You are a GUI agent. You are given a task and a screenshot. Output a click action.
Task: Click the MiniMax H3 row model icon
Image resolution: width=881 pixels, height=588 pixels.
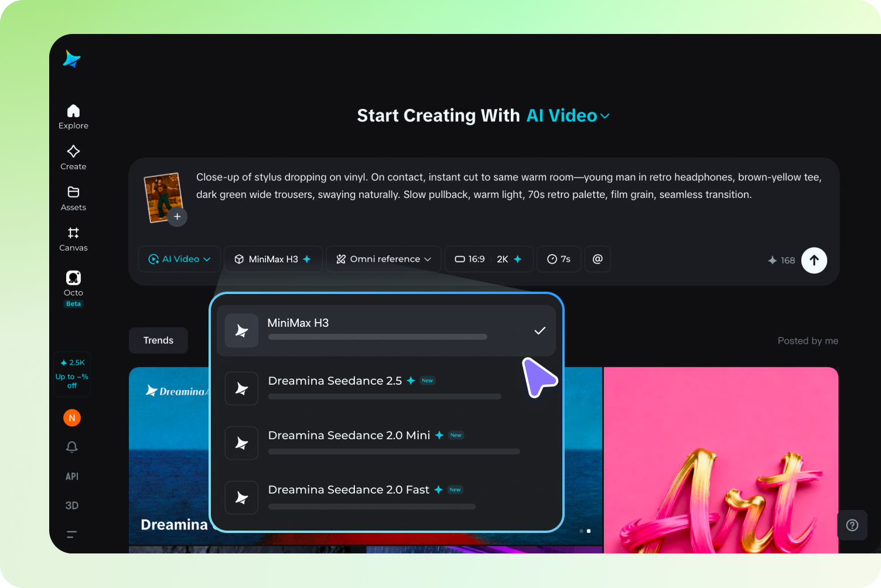(x=241, y=331)
